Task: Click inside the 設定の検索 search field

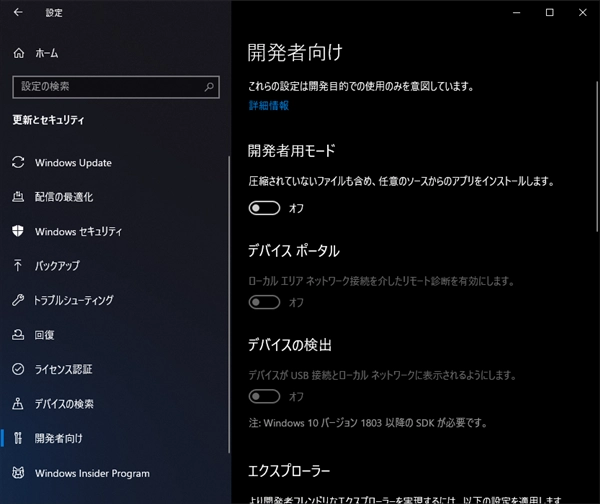Action: pos(116,87)
